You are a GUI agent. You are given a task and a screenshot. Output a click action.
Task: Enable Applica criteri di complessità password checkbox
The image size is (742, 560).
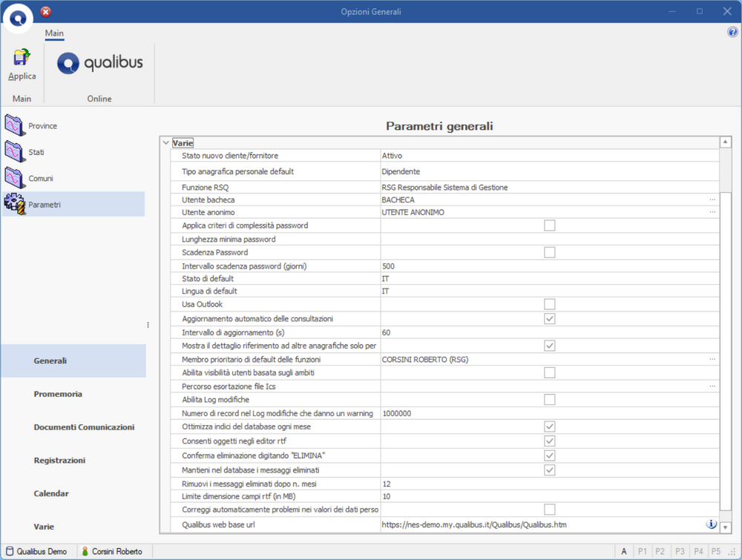(549, 225)
